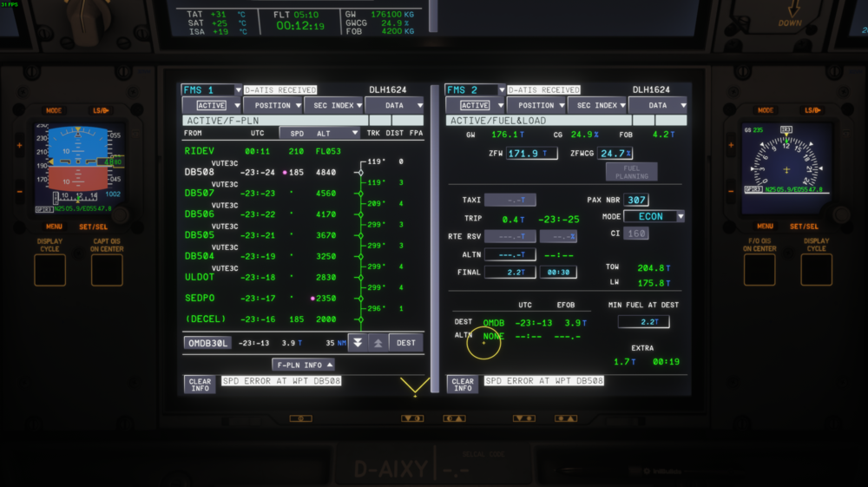
Task: Click the flight plan page-down double arrow
Action: tap(358, 343)
